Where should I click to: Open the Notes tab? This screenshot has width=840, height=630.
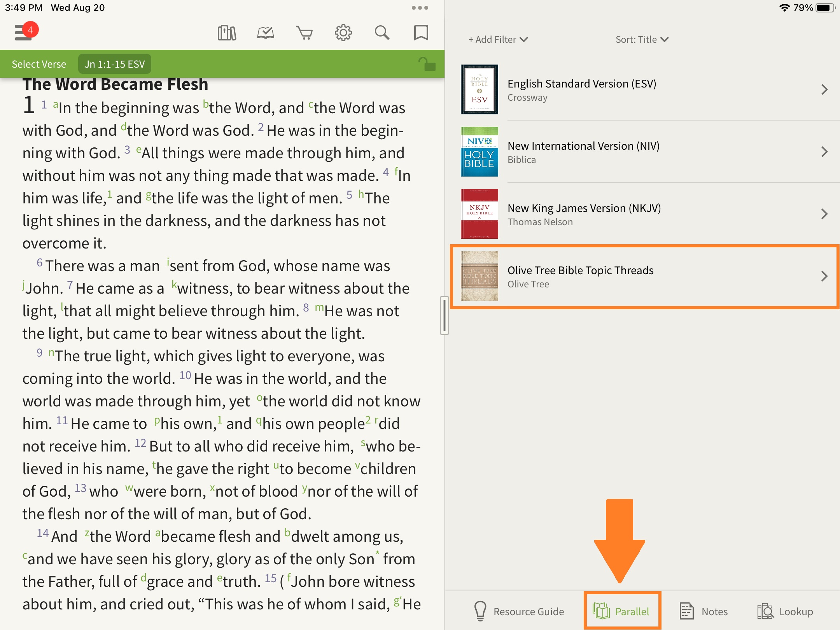coord(704,611)
